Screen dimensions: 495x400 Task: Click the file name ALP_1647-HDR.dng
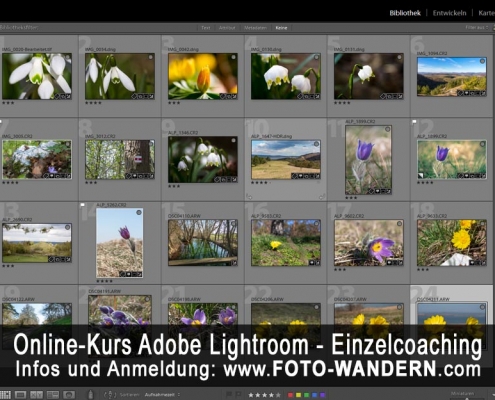[271, 136]
